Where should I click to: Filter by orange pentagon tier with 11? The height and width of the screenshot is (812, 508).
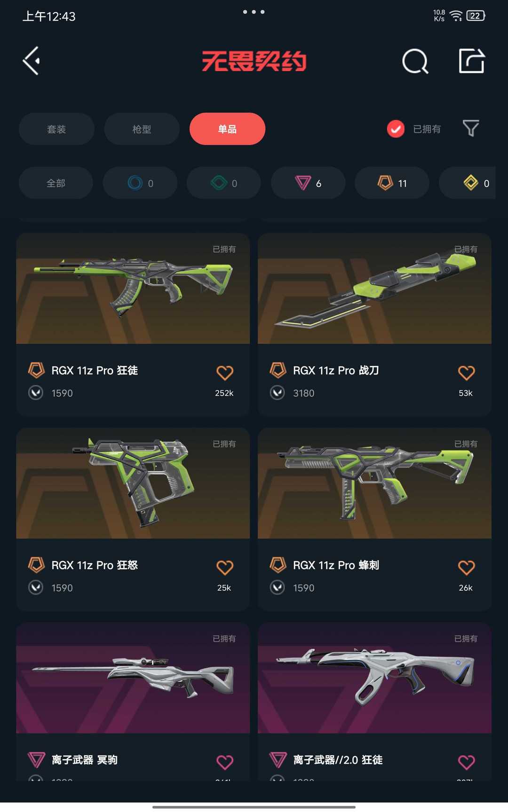392,183
